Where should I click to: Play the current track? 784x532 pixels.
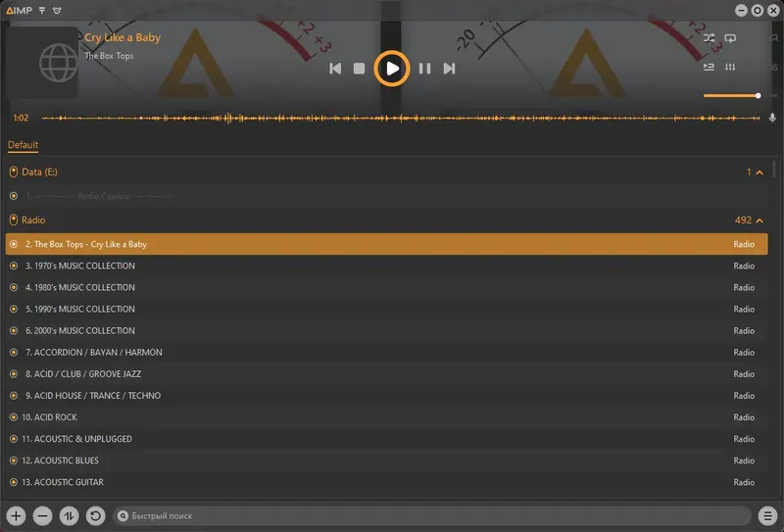pos(392,69)
